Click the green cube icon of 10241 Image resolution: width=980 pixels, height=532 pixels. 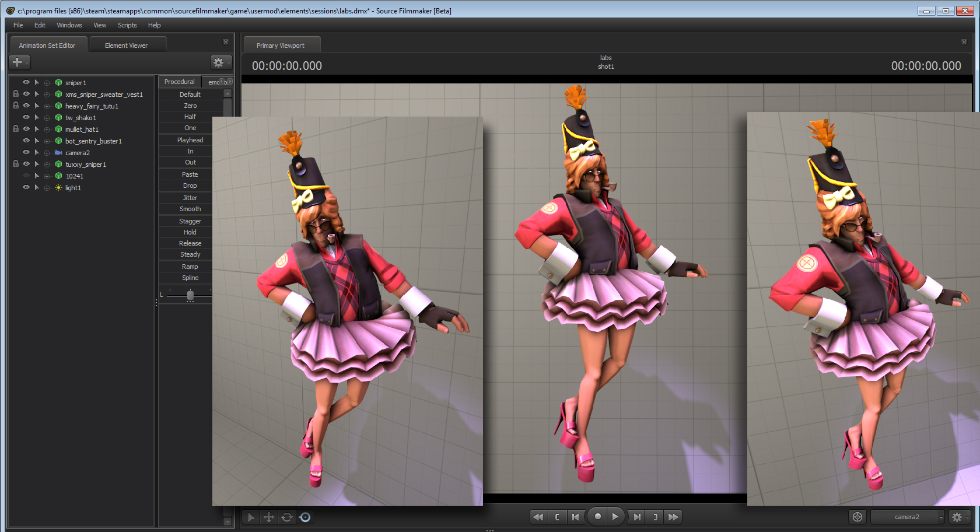(x=58, y=176)
